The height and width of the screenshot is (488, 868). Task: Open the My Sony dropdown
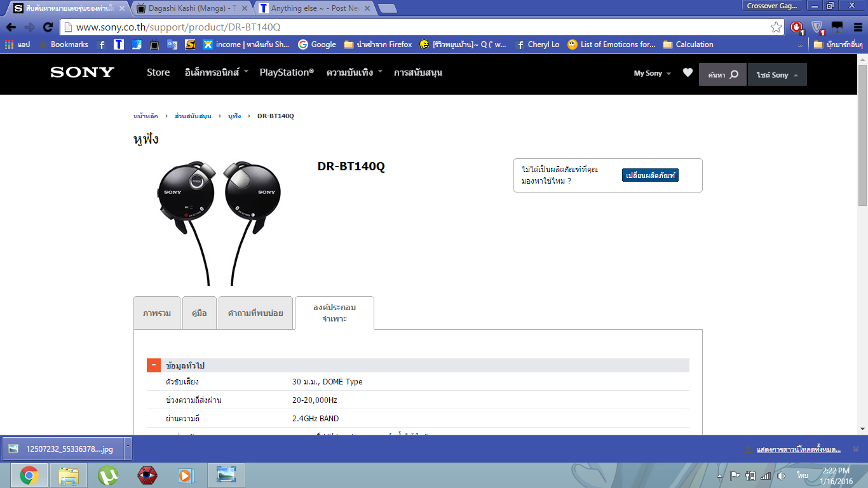point(653,74)
